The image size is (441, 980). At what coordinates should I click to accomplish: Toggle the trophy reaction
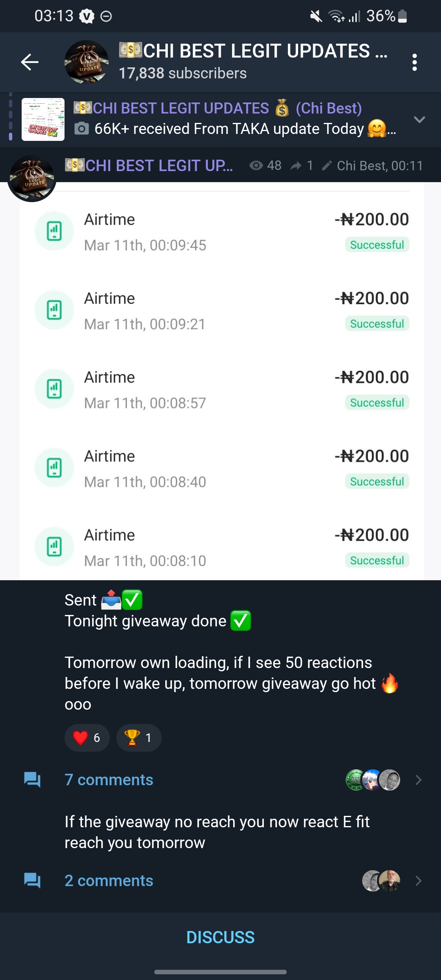(x=139, y=738)
